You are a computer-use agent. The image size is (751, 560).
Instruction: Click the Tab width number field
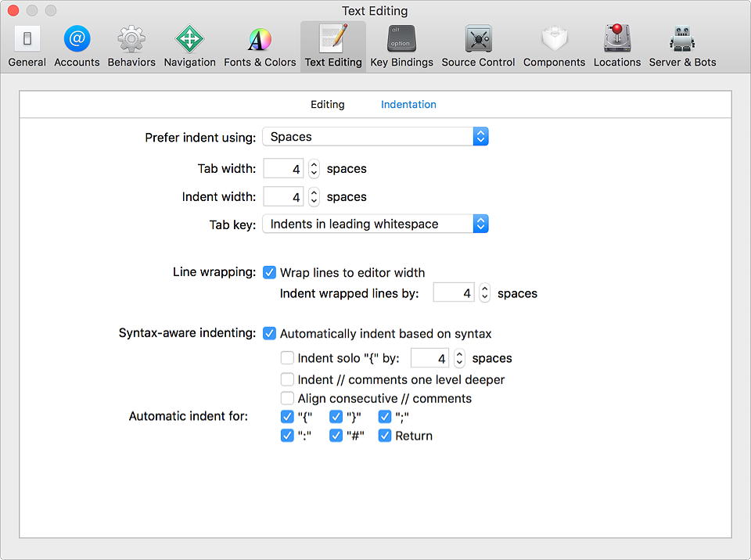tap(283, 169)
